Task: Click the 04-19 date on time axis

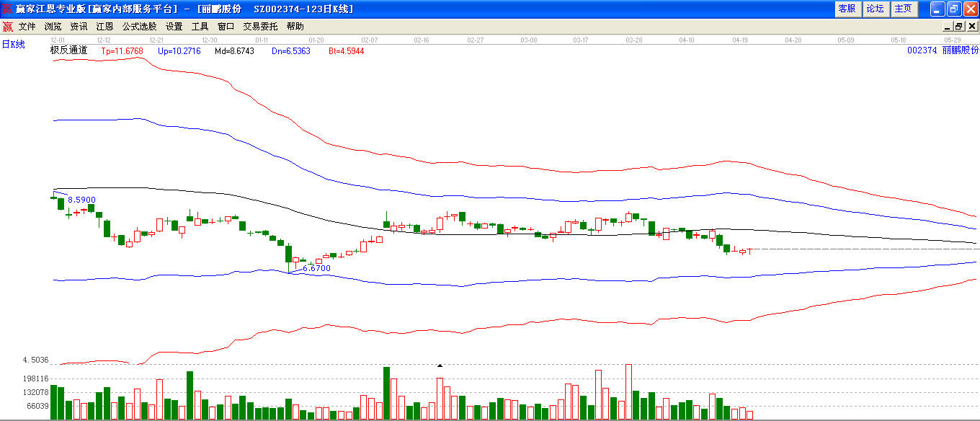Action: [x=740, y=40]
